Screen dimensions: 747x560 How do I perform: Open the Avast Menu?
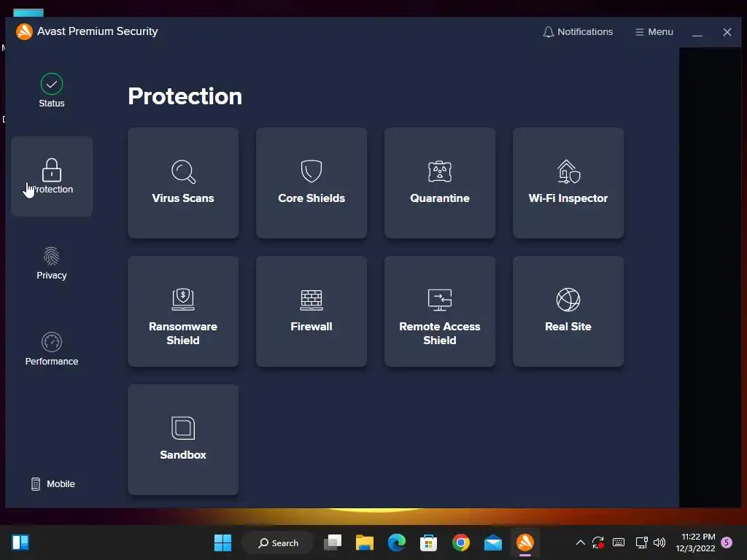(x=654, y=32)
